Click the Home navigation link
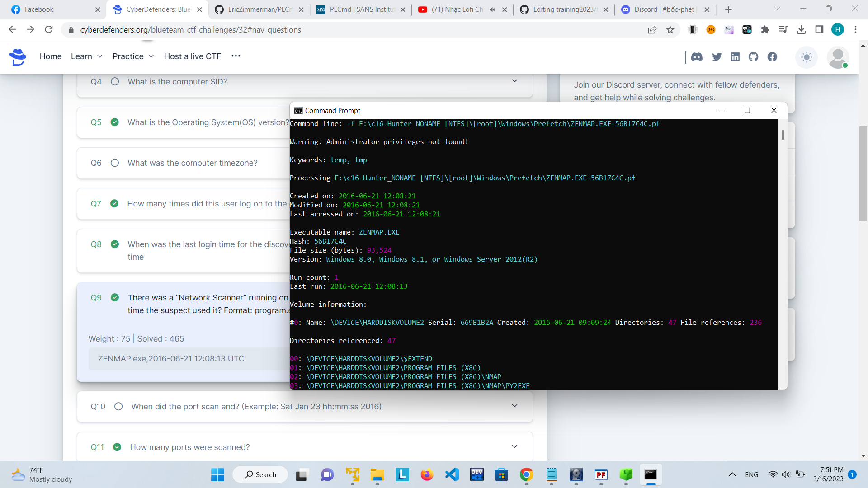 click(x=51, y=56)
